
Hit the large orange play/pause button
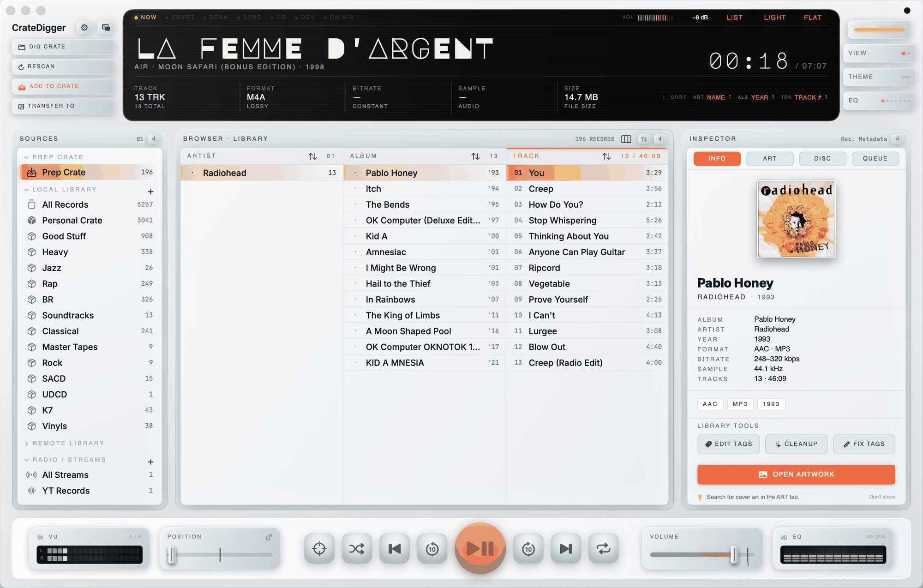coord(480,548)
